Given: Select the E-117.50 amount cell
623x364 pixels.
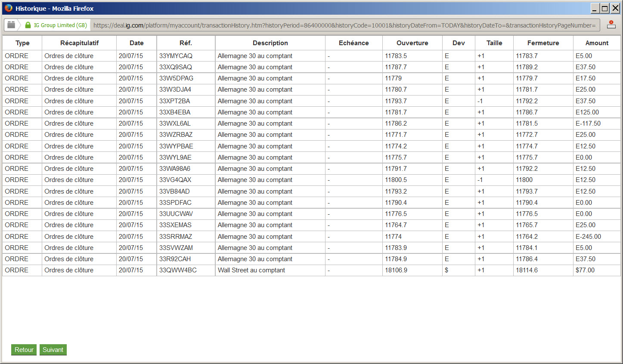Looking at the screenshot, I should tap(597, 123).
